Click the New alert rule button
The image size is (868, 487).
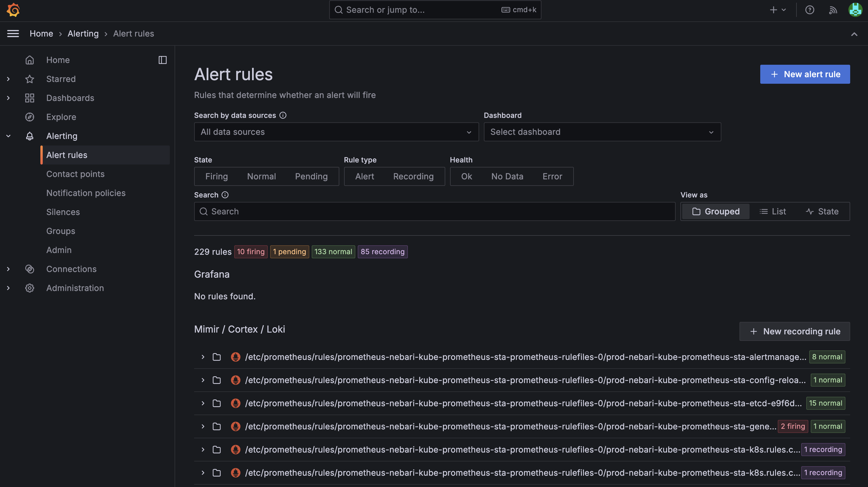click(x=805, y=74)
